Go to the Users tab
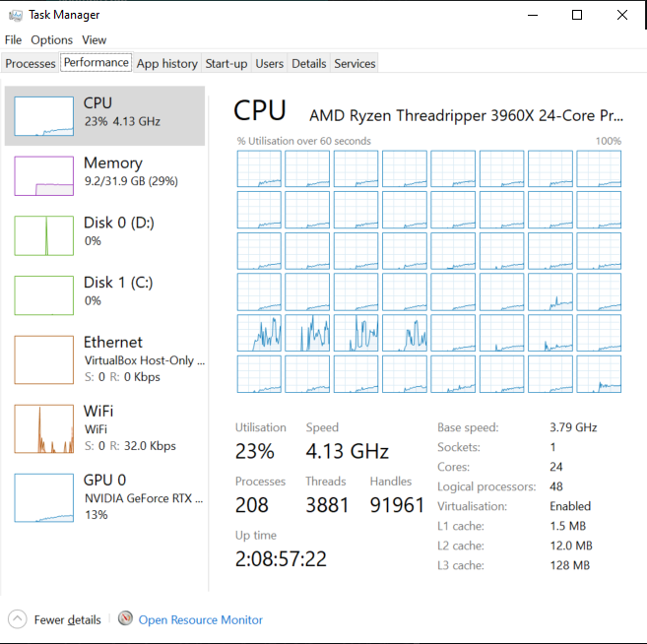This screenshot has height=644, width=647. [270, 64]
